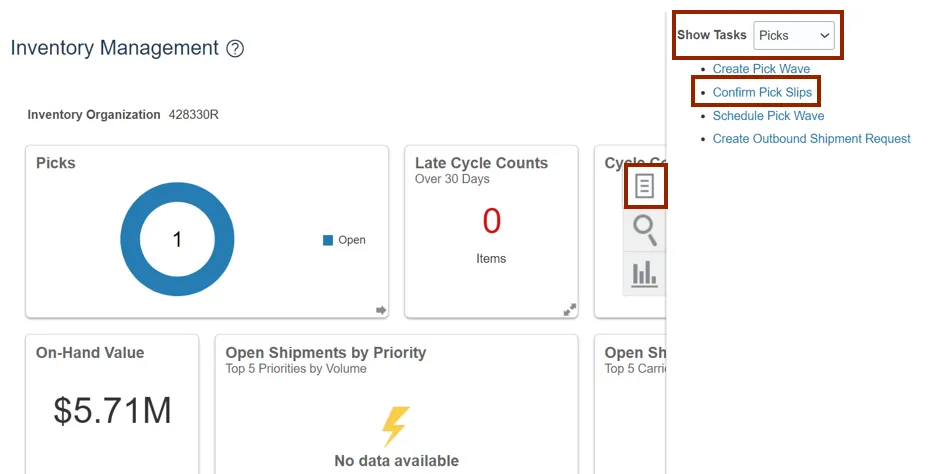This screenshot has height=474, width=951.
Task: Click the red zero Late Cycle Counts value
Action: (x=491, y=221)
